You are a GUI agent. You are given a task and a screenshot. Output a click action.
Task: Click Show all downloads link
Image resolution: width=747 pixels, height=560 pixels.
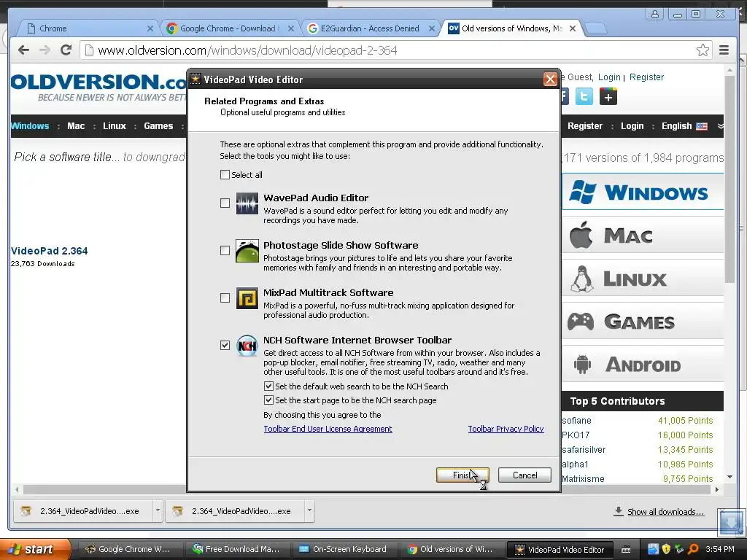click(x=665, y=512)
